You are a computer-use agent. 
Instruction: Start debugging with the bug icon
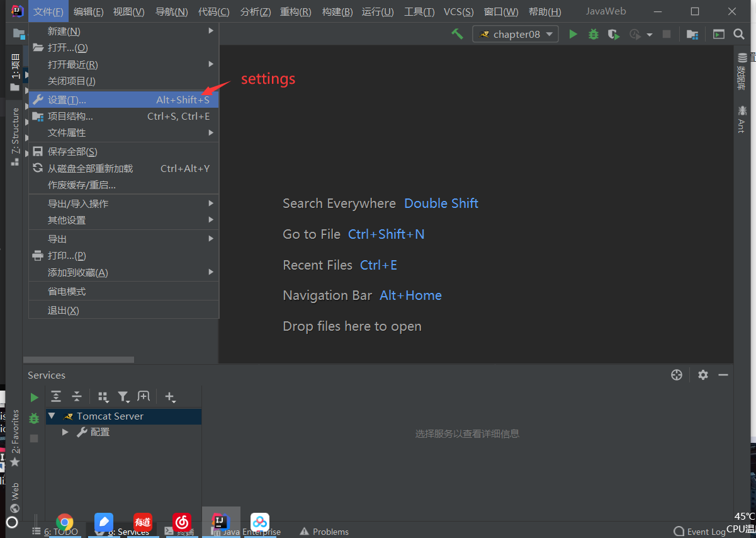tap(592, 34)
